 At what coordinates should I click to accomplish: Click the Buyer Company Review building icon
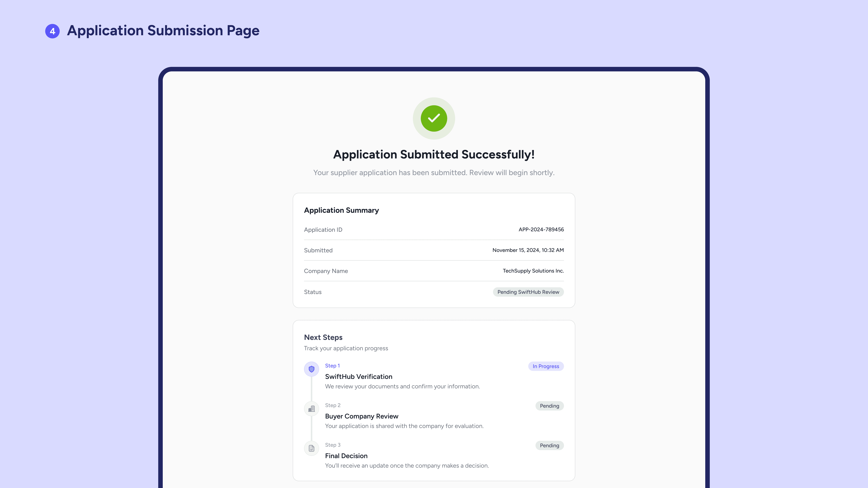coord(311,409)
